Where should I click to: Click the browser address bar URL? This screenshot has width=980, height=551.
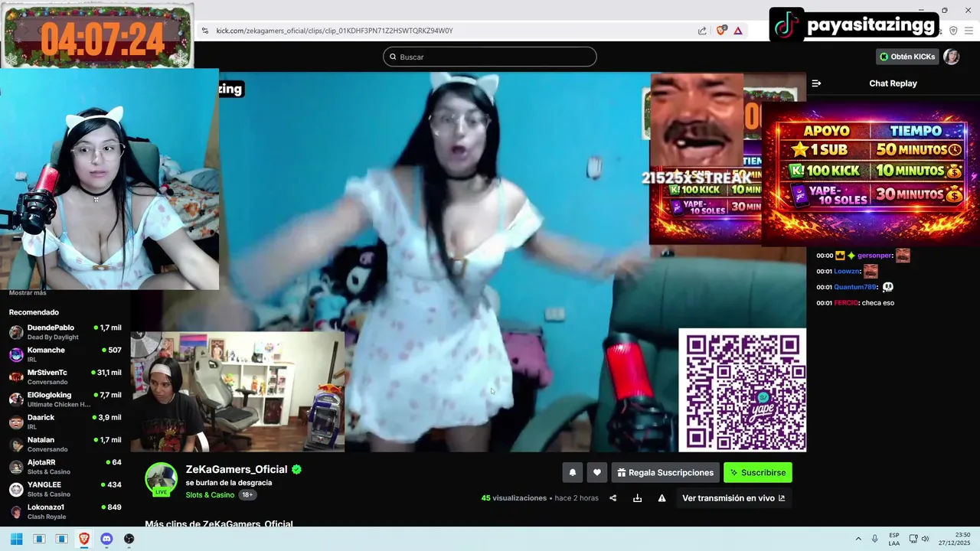point(335,31)
